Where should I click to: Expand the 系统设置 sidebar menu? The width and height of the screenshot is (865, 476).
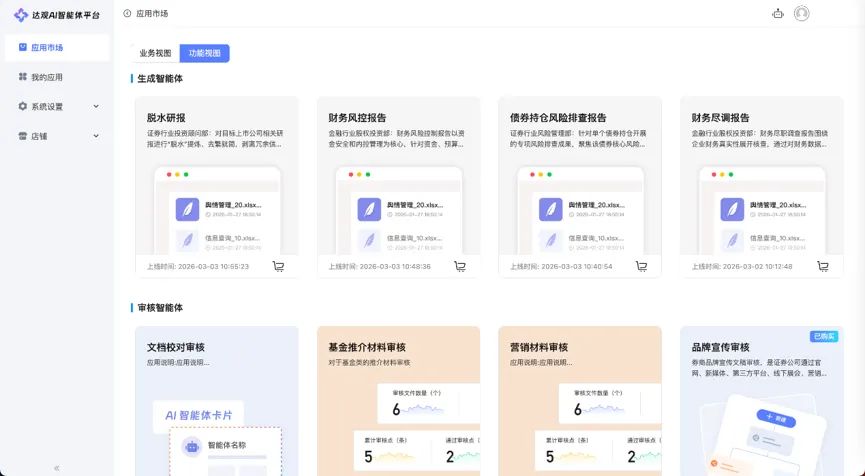tap(57, 106)
